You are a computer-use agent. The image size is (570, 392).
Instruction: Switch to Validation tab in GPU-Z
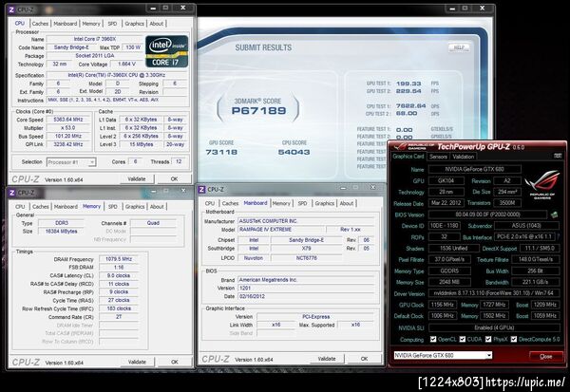464,157
